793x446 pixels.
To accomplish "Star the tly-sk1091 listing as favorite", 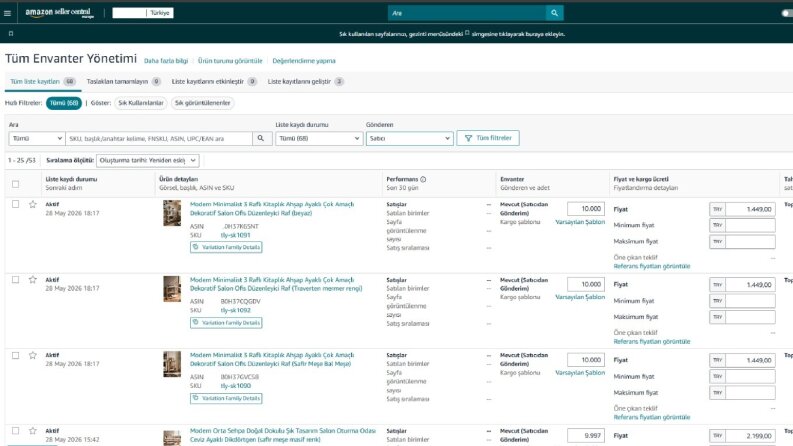I will click(x=33, y=204).
